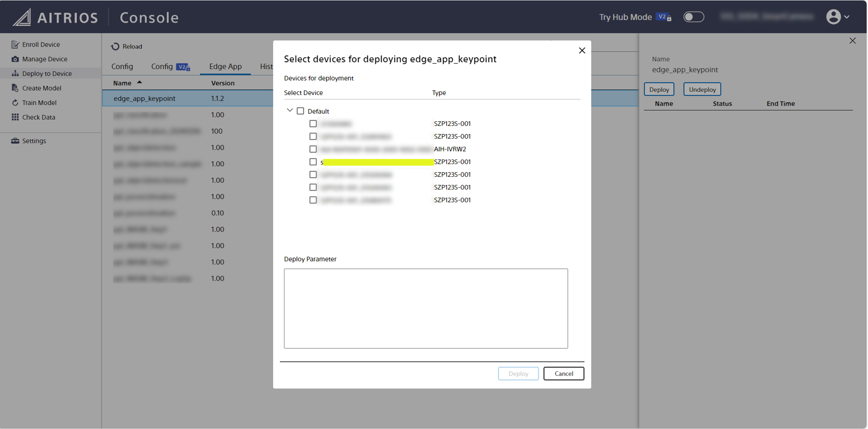
Task: Sort by Name column arrow
Action: pyautogui.click(x=139, y=83)
